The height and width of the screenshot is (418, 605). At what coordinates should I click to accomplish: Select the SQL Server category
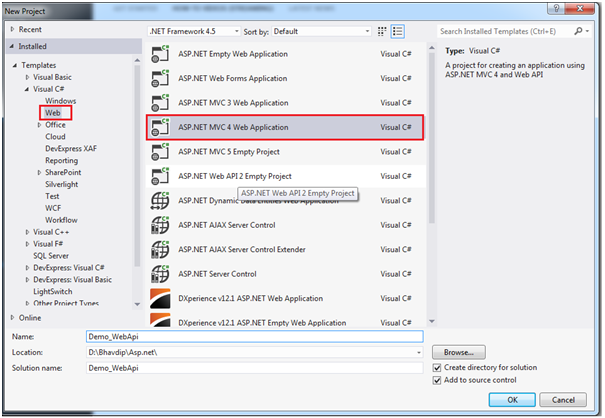pyautogui.click(x=51, y=256)
